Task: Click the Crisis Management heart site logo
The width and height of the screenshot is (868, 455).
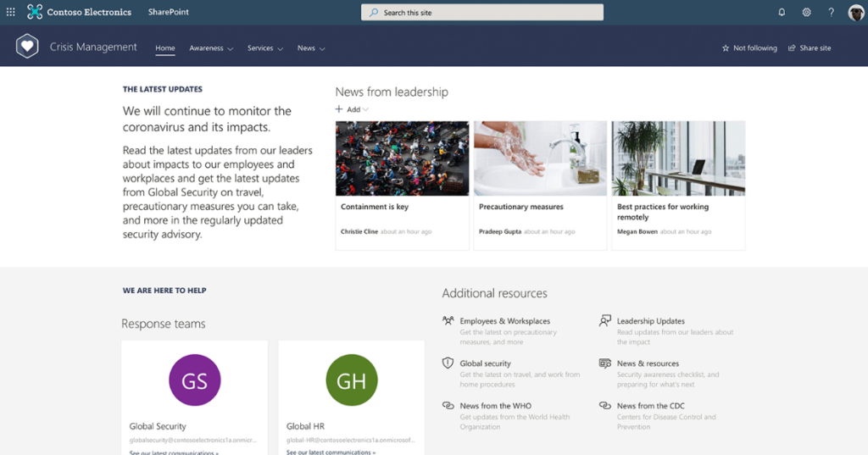Action: tap(27, 46)
